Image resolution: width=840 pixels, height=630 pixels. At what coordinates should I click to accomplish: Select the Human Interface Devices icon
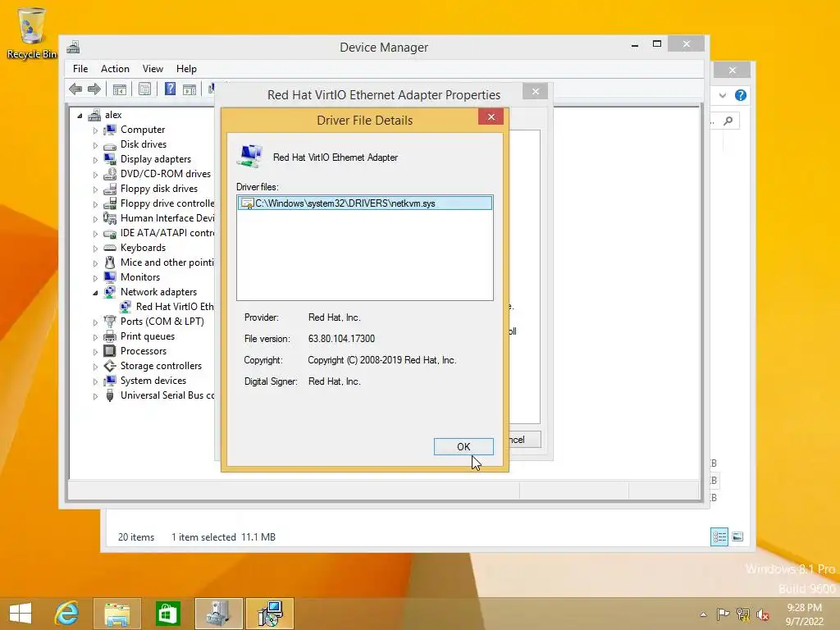(110, 218)
